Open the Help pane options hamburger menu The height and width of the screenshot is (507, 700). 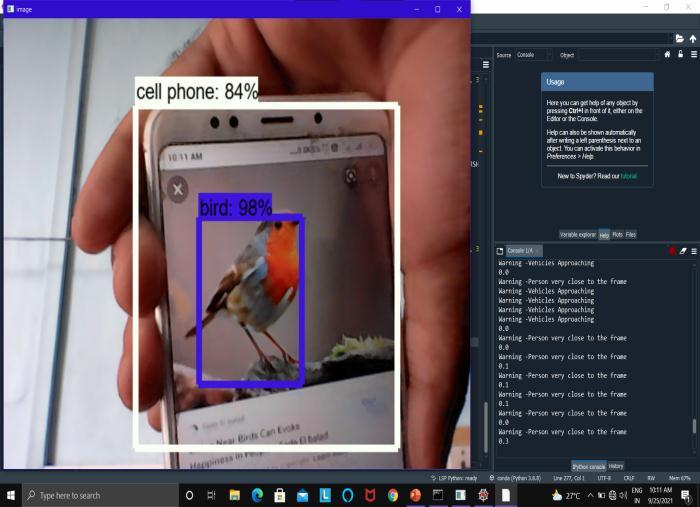694,54
